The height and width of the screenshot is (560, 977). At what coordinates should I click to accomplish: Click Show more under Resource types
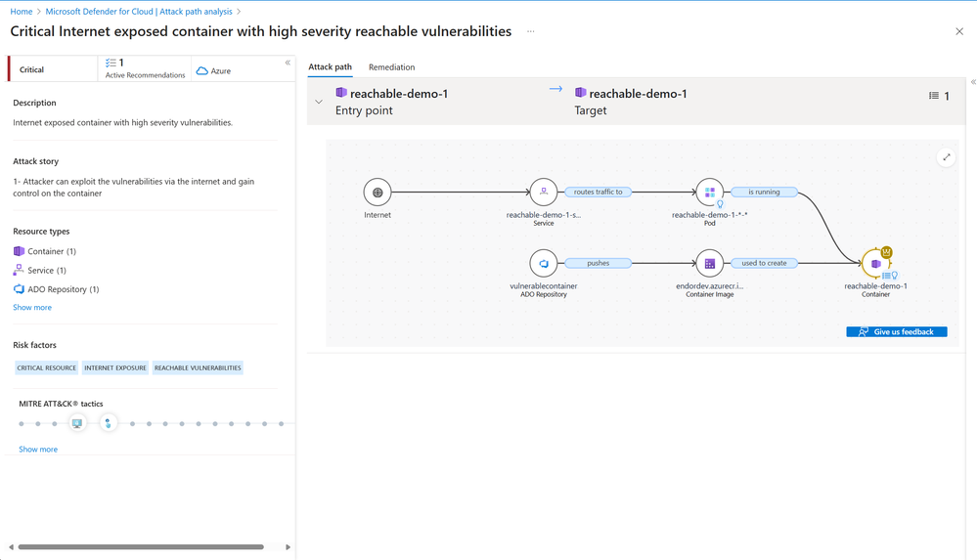tap(32, 307)
